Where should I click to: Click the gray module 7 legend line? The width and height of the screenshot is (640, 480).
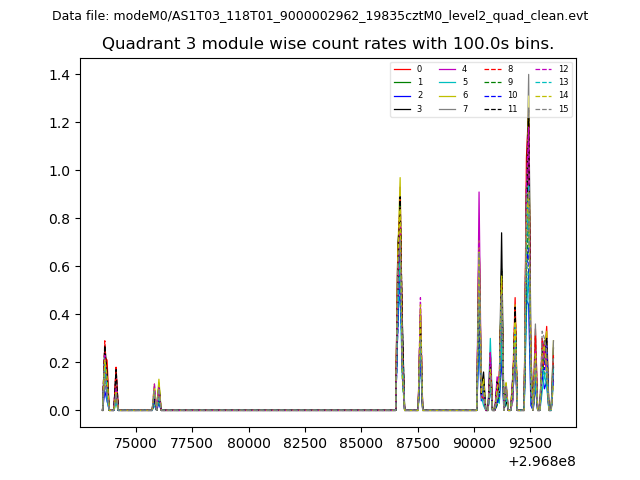448,108
